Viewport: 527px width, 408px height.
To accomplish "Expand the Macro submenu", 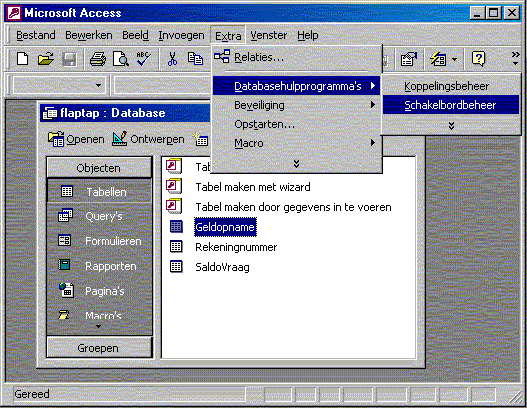I will 296,143.
